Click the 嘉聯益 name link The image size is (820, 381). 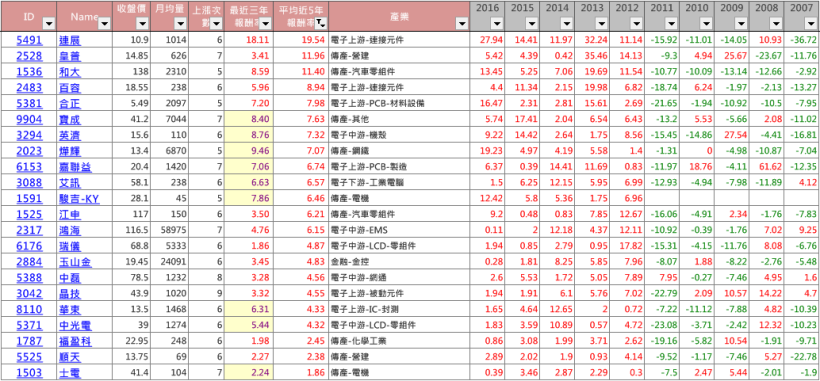pos(75,167)
